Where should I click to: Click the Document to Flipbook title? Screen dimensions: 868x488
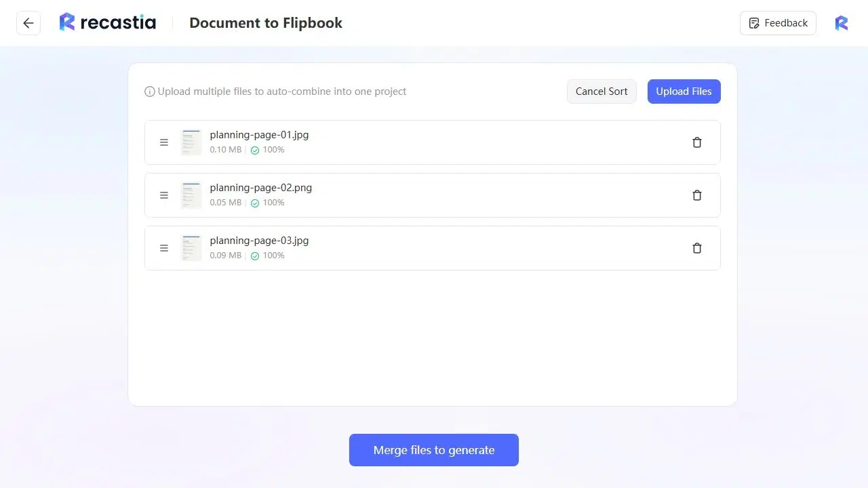click(x=266, y=23)
